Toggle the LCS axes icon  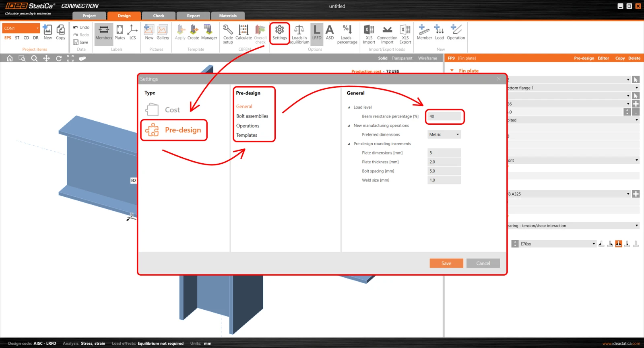pyautogui.click(x=132, y=33)
